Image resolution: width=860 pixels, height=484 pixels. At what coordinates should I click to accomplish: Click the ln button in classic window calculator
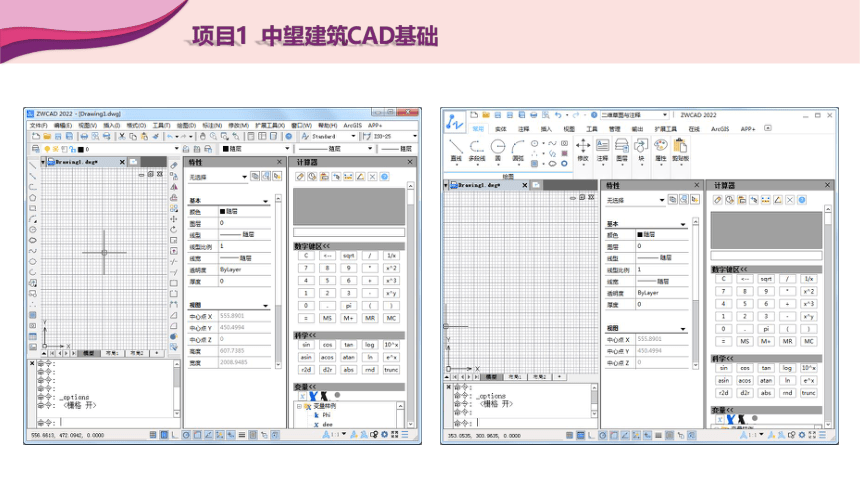point(370,357)
